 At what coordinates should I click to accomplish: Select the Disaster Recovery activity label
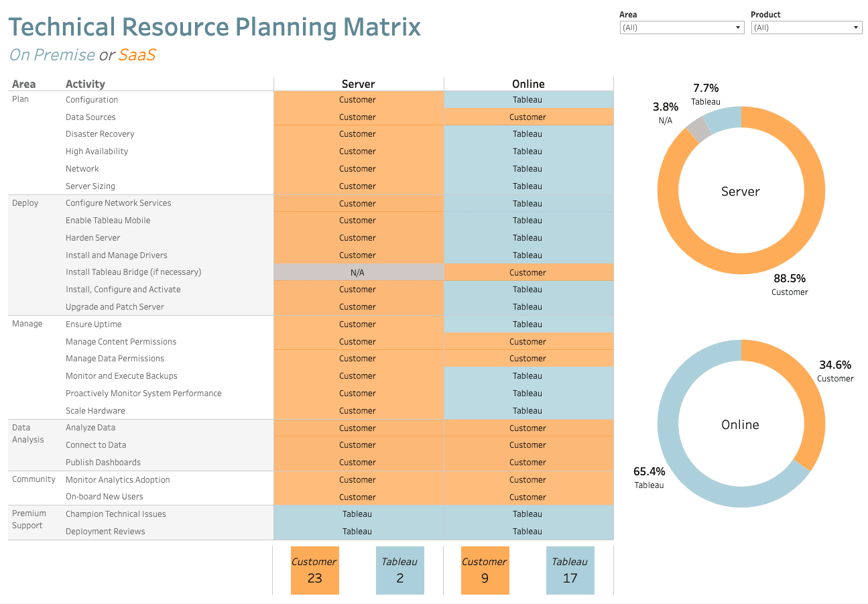100,134
